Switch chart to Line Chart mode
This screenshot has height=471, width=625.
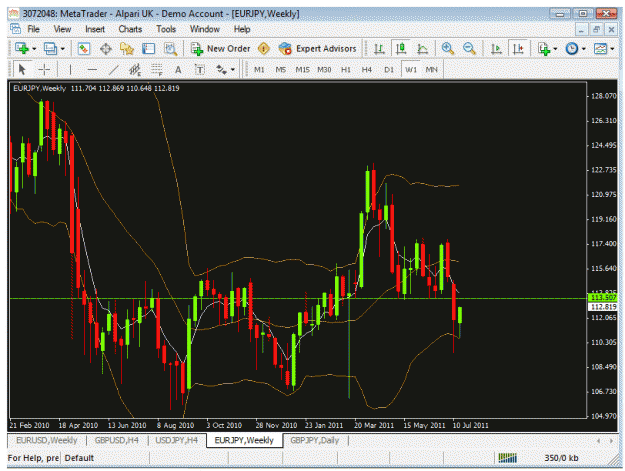point(422,49)
